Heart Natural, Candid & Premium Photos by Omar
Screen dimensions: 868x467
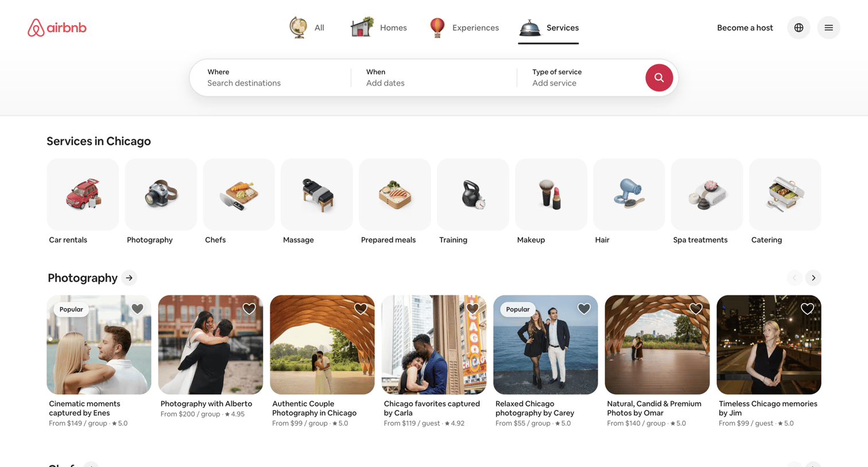click(x=696, y=309)
